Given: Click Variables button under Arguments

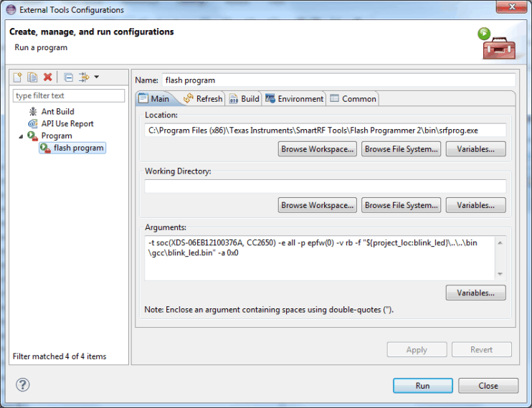Looking at the screenshot, I should point(475,293).
